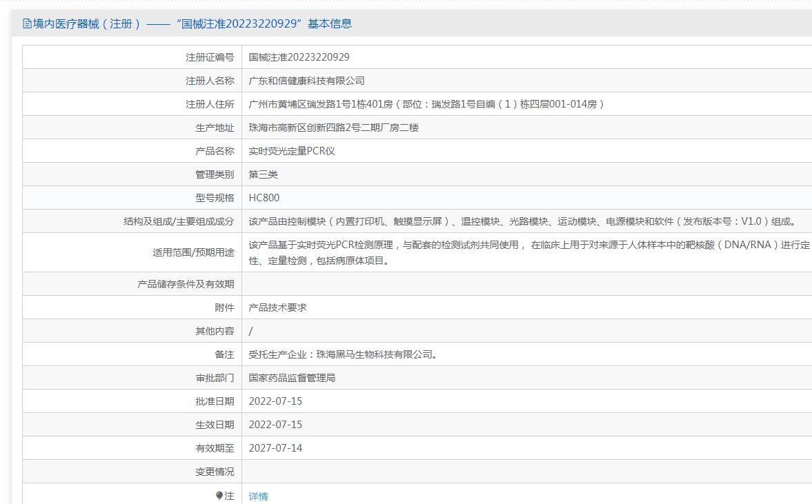Click the 生产地址 label
The image size is (812, 504).
pos(215,128)
